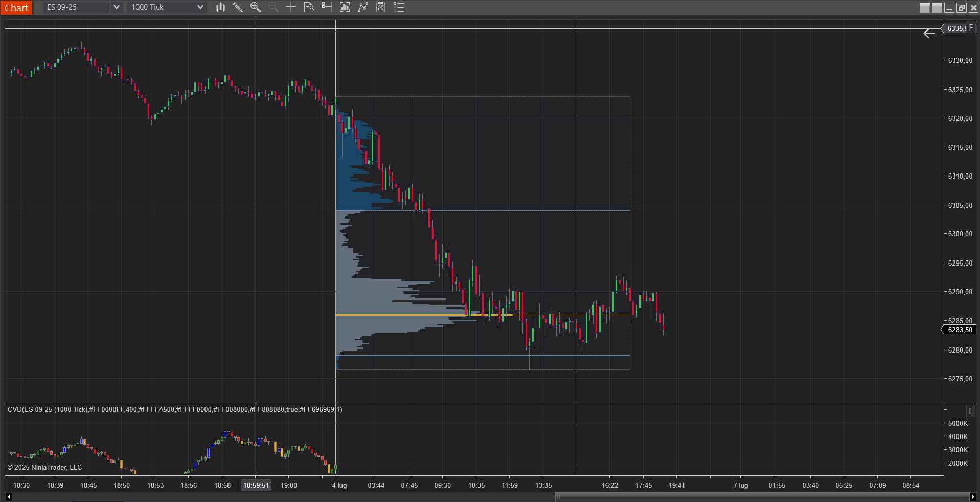Click the 6283,50 current price marker

click(960, 330)
